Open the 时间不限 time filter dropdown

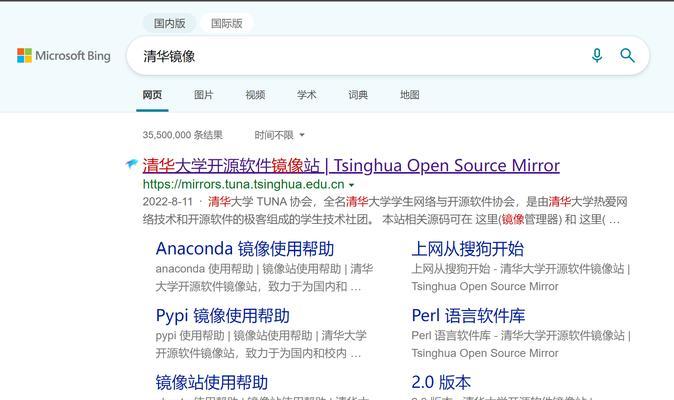click(279, 135)
